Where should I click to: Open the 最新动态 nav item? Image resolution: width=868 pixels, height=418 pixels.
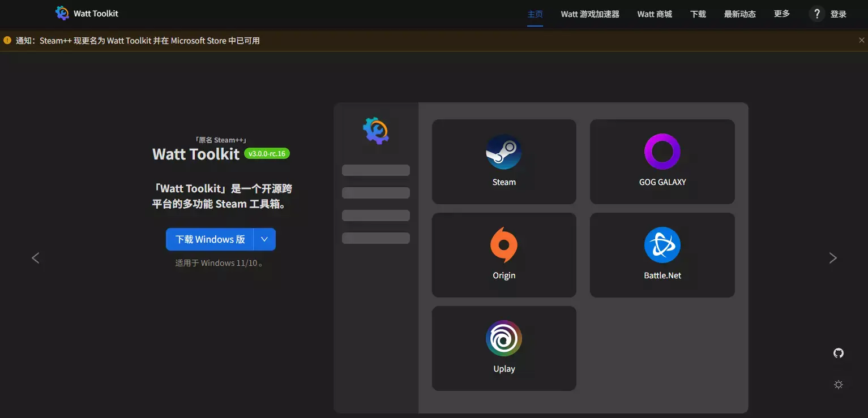pyautogui.click(x=739, y=14)
